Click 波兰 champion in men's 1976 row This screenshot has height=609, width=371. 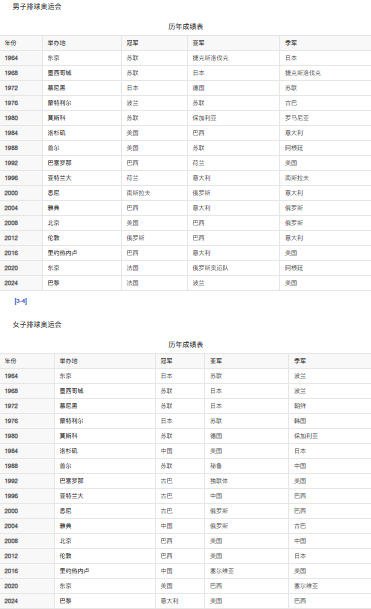tap(132, 103)
